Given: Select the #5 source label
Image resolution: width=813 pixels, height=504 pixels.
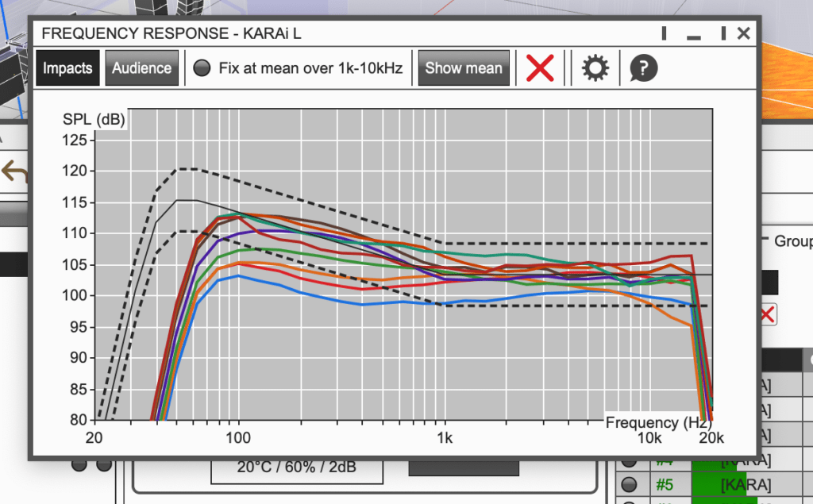Looking at the screenshot, I should (665, 485).
